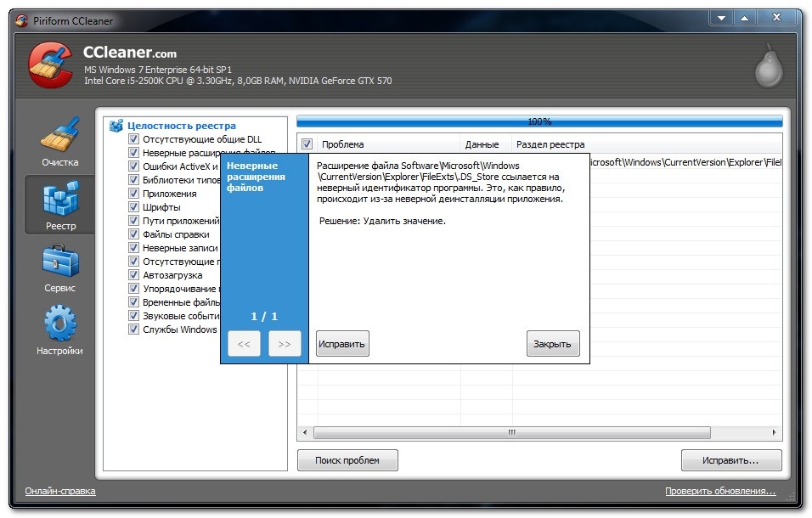Image resolution: width=812 pixels, height=518 pixels.
Task: Disable the Службы Windows checkbox
Action: point(133,329)
